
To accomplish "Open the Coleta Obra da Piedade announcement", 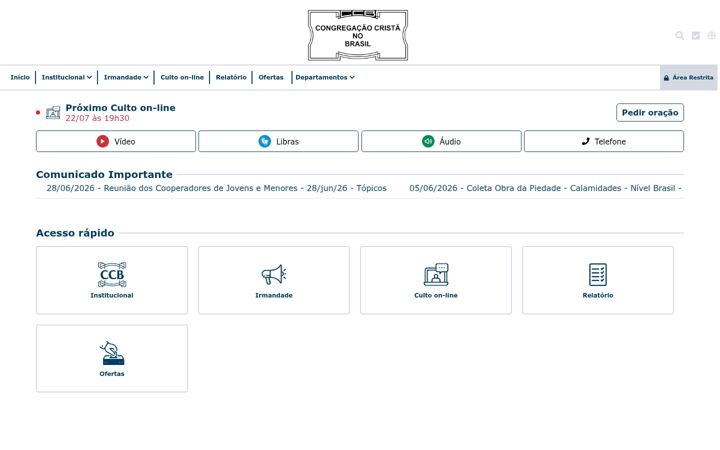I will pyautogui.click(x=545, y=188).
